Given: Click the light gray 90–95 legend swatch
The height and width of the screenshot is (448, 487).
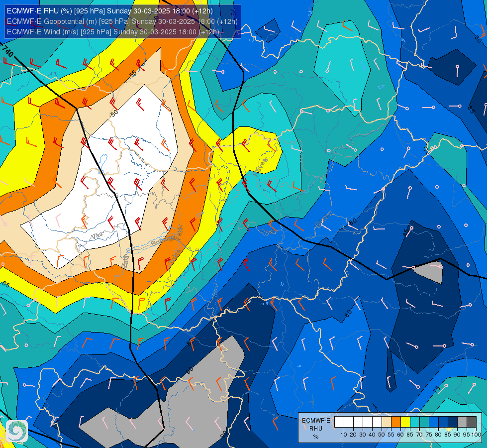Looking at the screenshot, I should pos(462,422).
